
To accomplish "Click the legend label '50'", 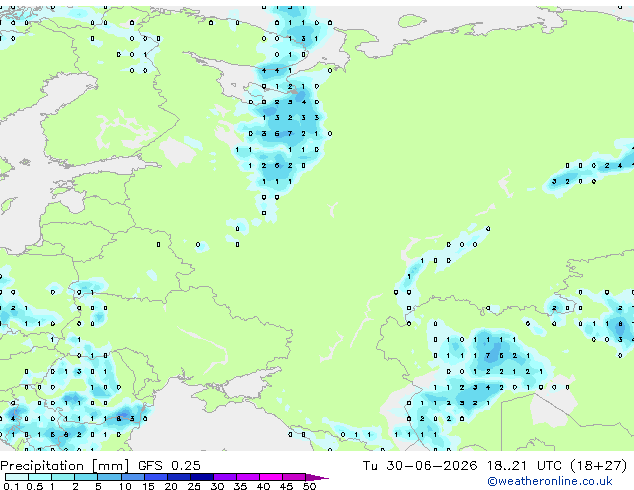I will pyautogui.click(x=309, y=486).
